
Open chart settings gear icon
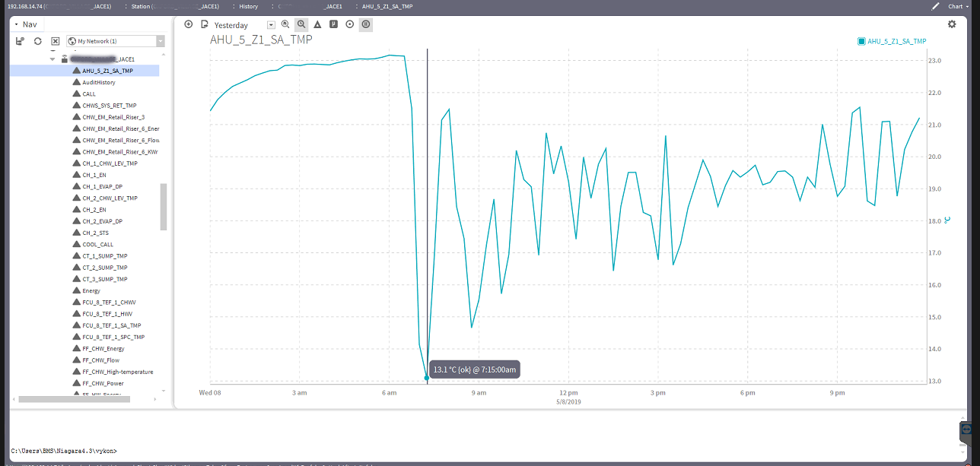952,24
